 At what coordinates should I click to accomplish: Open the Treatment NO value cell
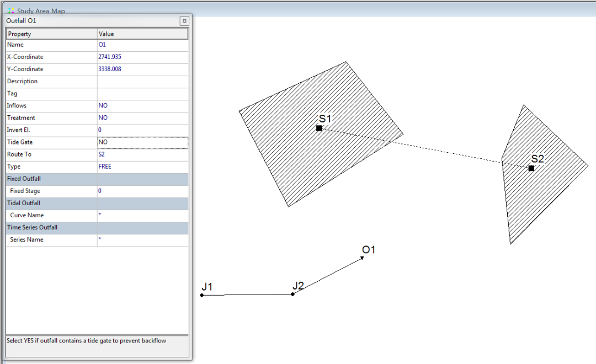click(142, 118)
